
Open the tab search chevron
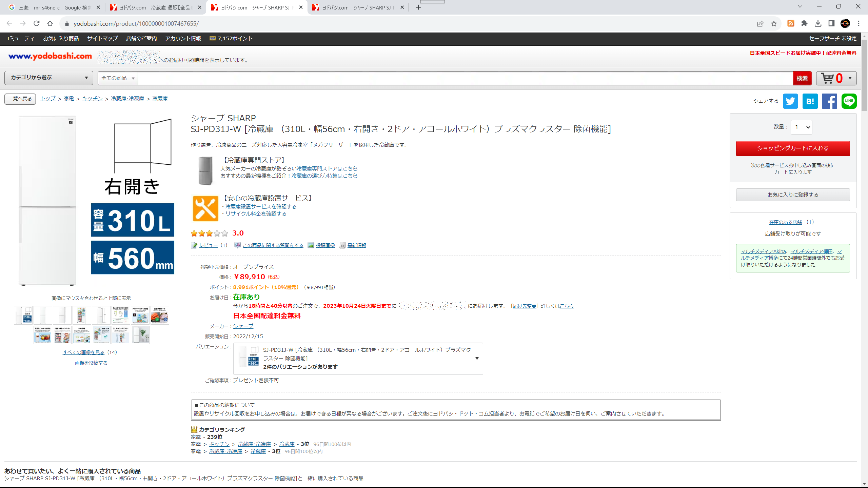(x=800, y=6)
